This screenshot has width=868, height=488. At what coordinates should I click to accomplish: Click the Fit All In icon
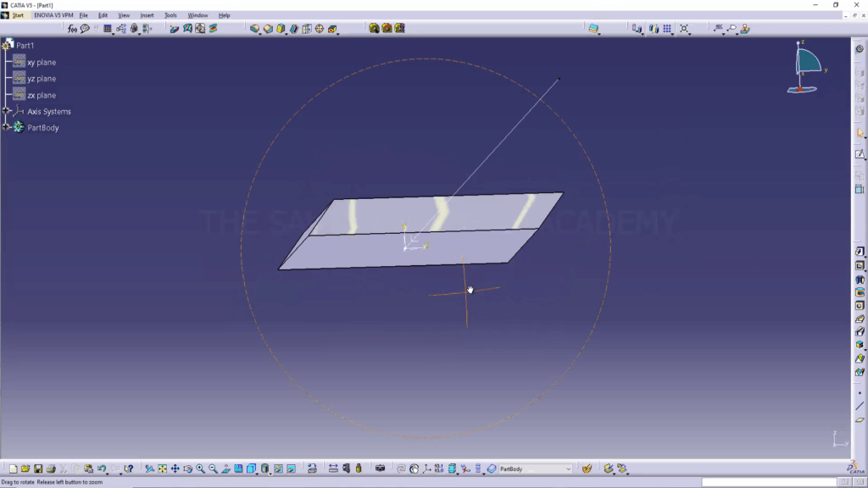click(163, 469)
